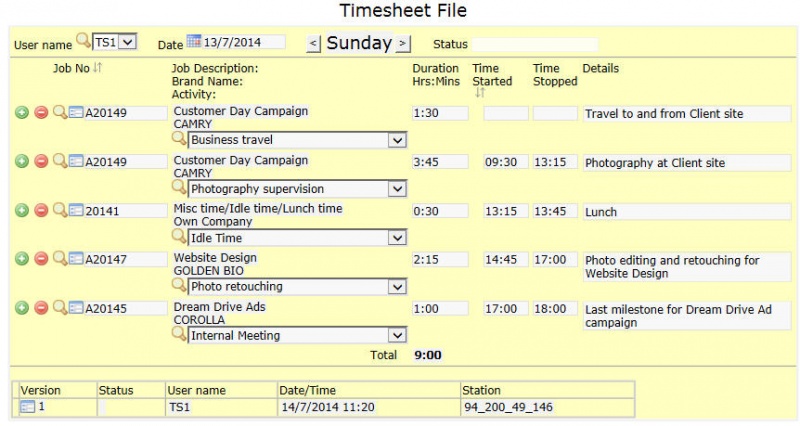Search job magnifier on Business travel row

pos(60,112)
